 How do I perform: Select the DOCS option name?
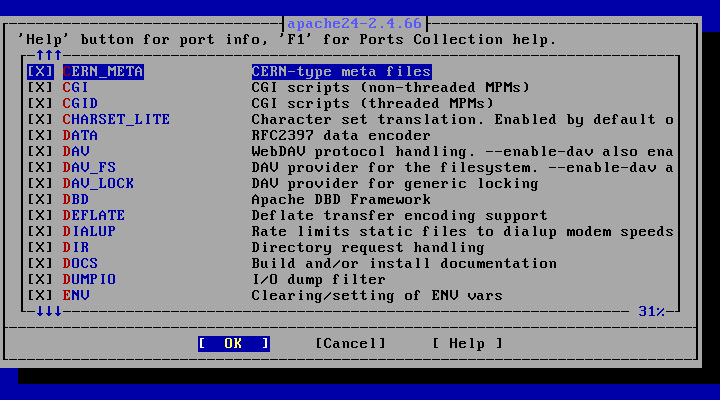(x=80, y=264)
